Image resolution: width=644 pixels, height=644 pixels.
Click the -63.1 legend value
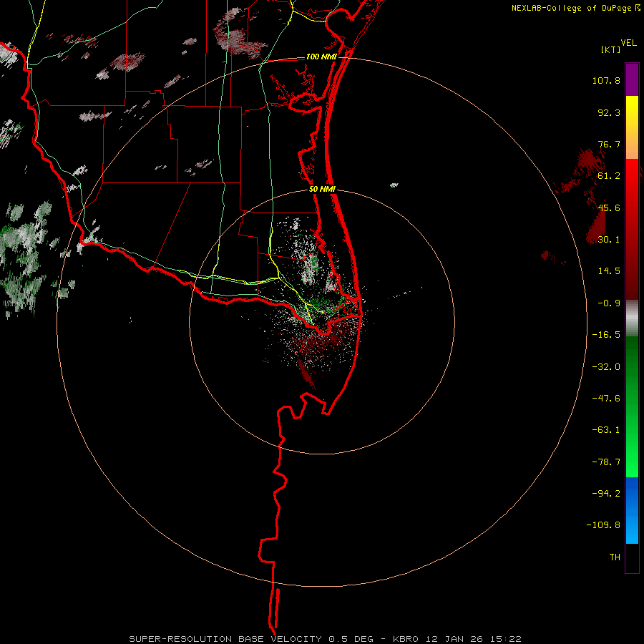606,430
